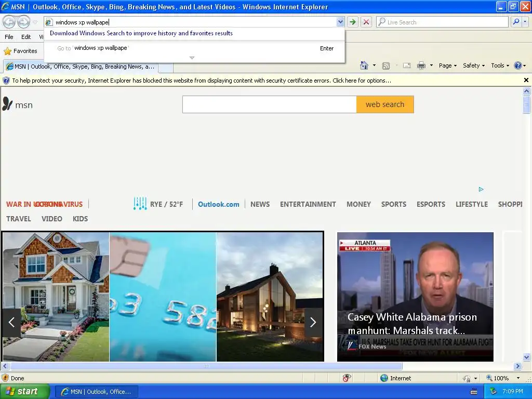Select the MSN tab
Viewport: 532px width, 399px height.
point(81,66)
